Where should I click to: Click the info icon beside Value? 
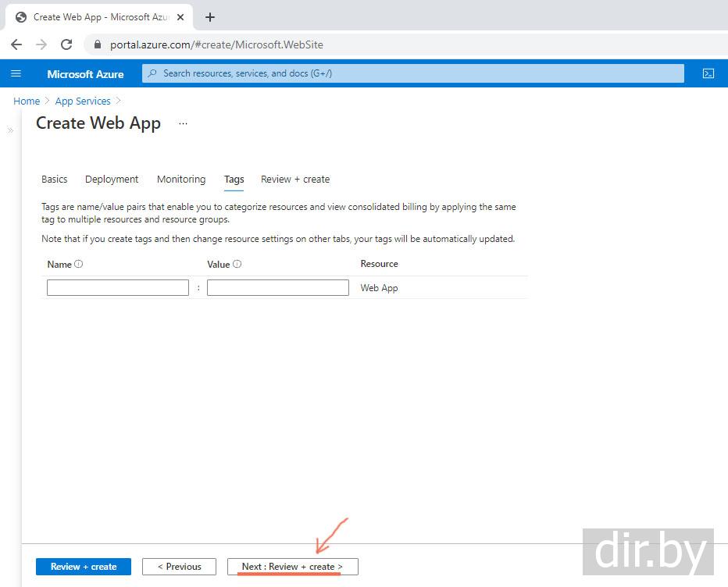click(x=237, y=264)
